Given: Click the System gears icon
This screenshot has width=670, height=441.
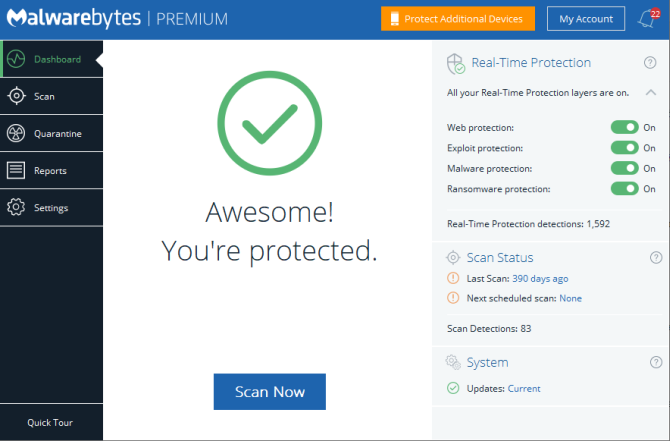Looking at the screenshot, I should pyautogui.click(x=454, y=362).
